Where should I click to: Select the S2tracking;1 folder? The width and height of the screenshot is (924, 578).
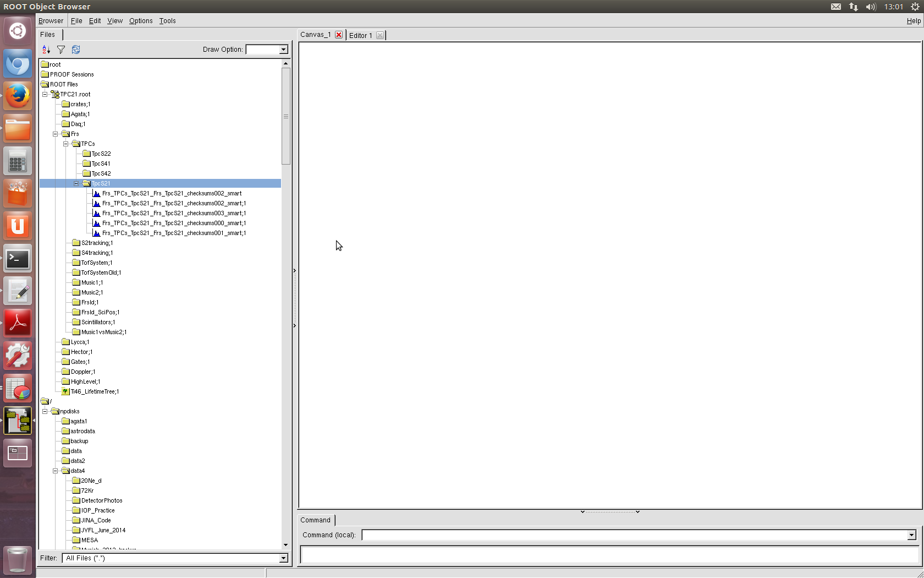coord(97,243)
